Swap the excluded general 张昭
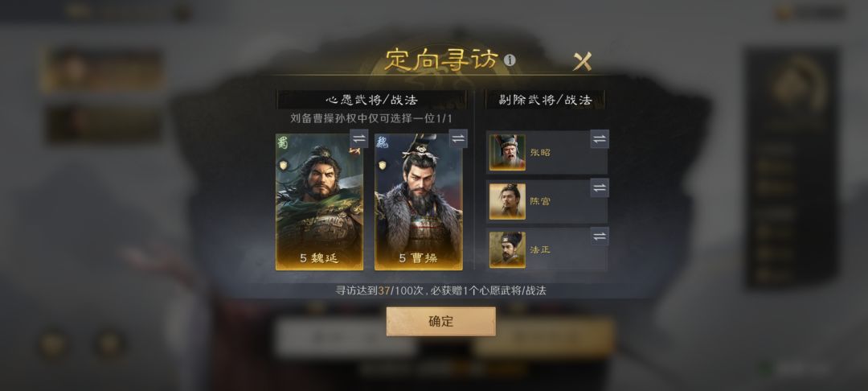The height and width of the screenshot is (391, 868). pos(600,139)
